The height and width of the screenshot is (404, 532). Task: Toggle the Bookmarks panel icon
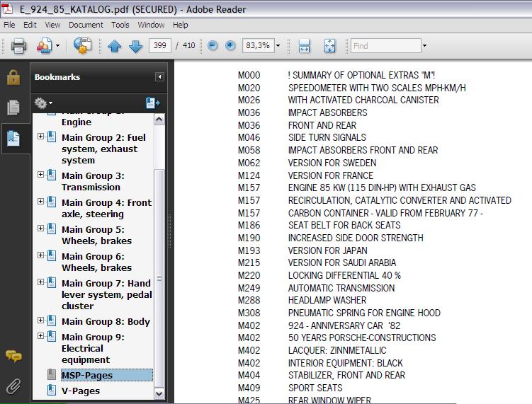pos(13,138)
